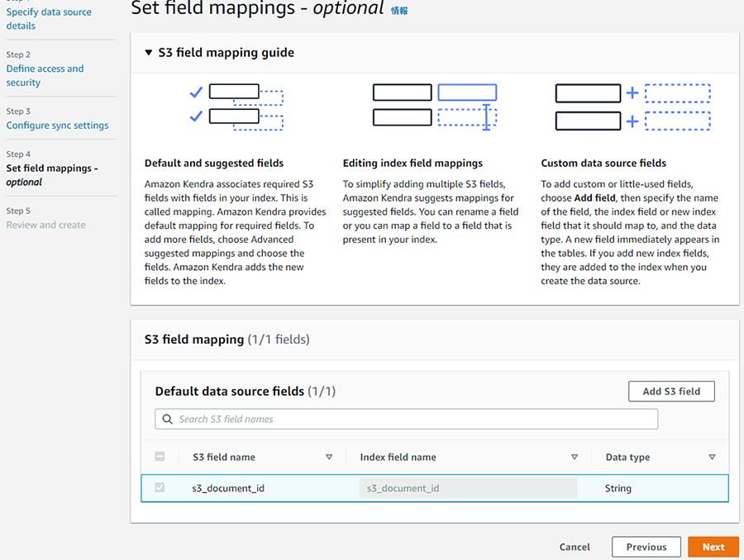Sort by Index field name column arrow
744x560 pixels.
575,457
